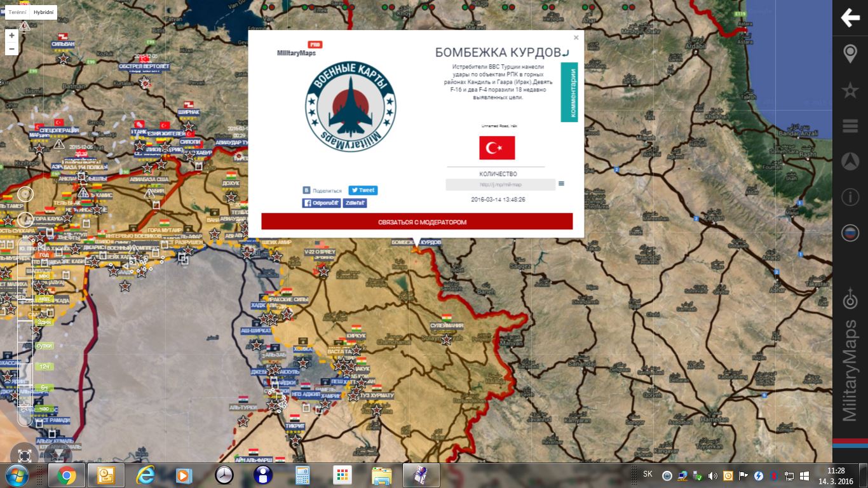Click the ШИРНАК marker label
868x488 pixels.
tap(189, 111)
